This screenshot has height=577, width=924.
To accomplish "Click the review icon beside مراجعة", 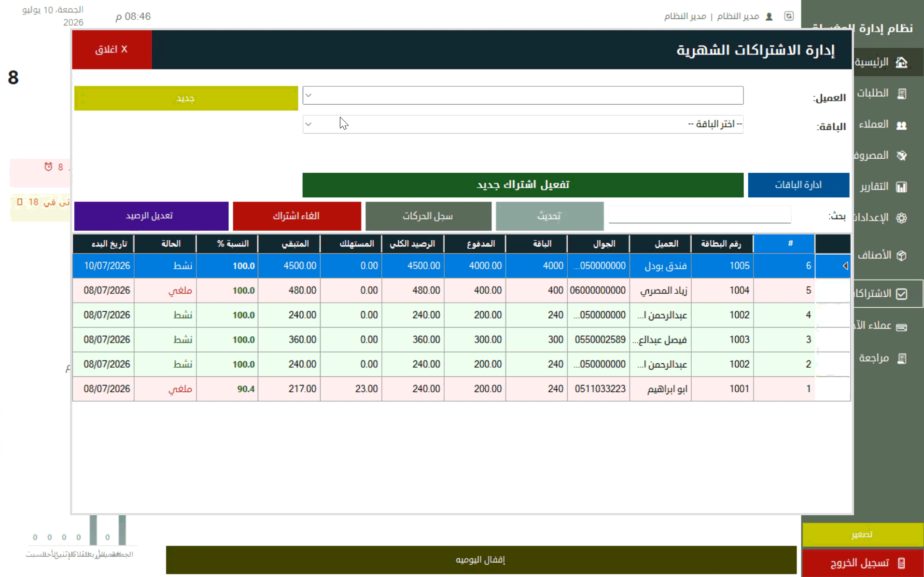I will pos(901,358).
